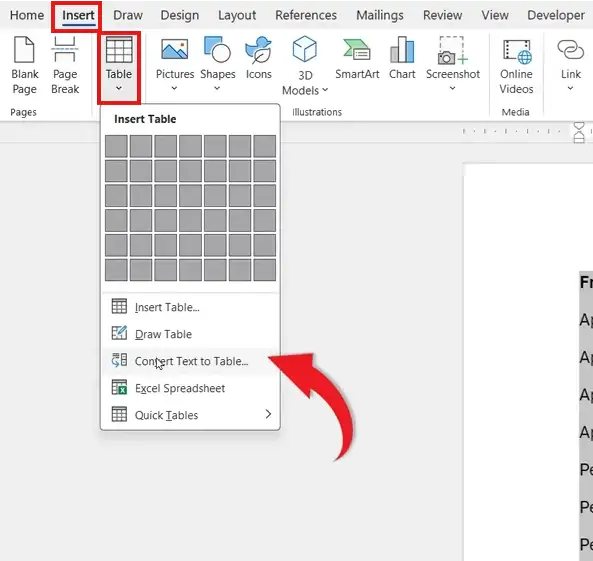Image resolution: width=593 pixels, height=561 pixels.
Task: Select the top-left cell of table grid
Action: (116, 146)
